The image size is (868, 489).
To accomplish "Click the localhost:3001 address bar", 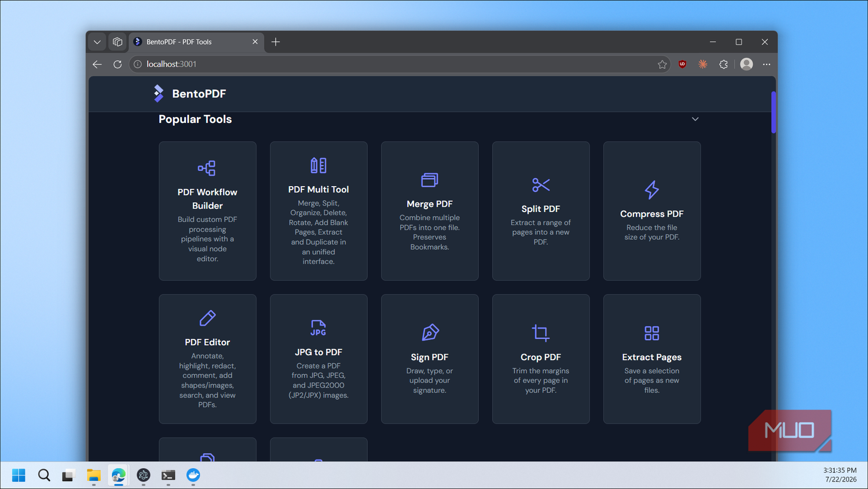I will pyautogui.click(x=400, y=64).
